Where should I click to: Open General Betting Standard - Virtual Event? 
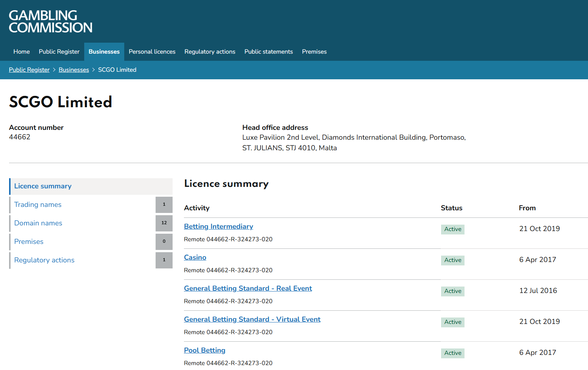[x=252, y=319]
